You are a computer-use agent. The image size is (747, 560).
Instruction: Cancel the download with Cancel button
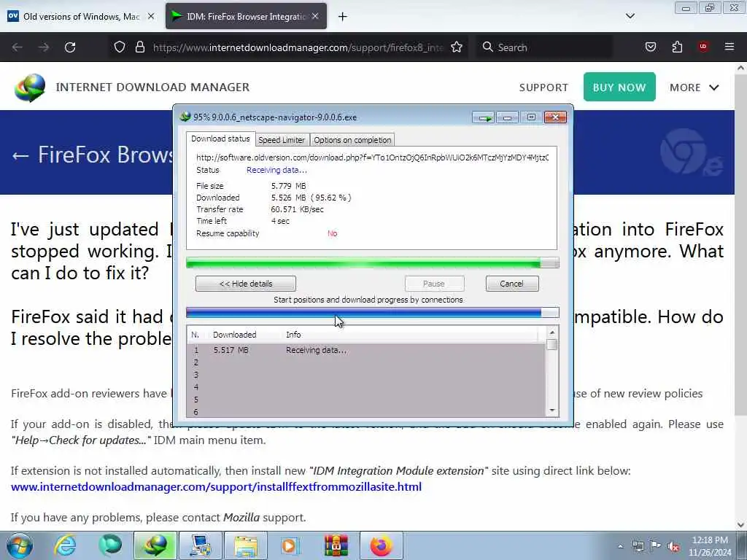click(x=512, y=284)
